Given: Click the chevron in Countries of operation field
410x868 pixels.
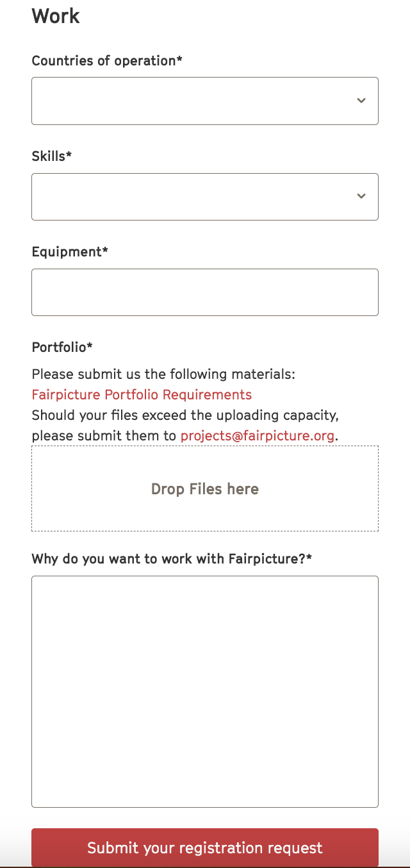Looking at the screenshot, I should [x=361, y=101].
